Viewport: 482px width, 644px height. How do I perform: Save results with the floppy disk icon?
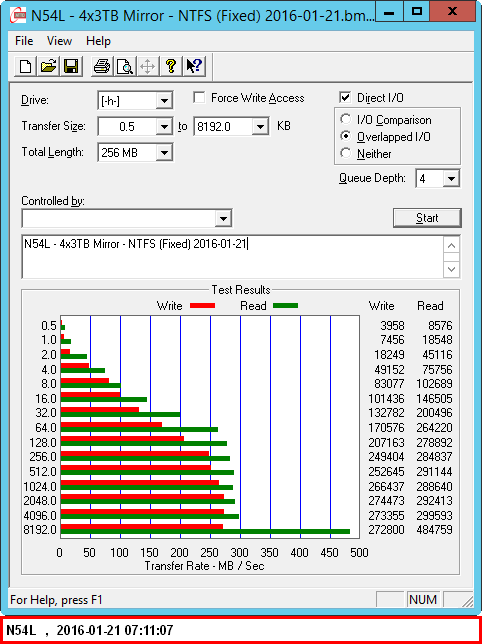tap(71, 66)
